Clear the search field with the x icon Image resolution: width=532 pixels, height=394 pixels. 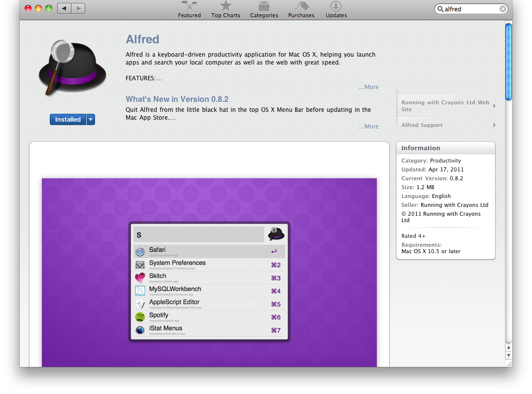502,9
